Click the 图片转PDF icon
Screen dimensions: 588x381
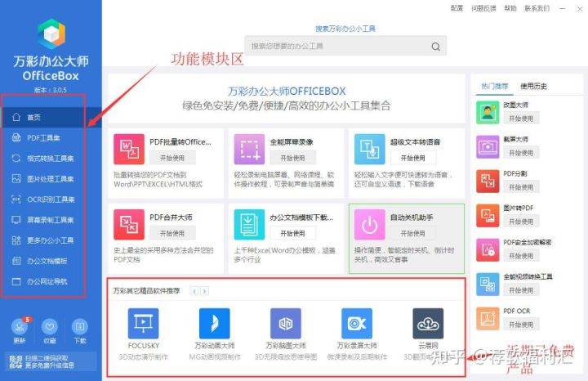[488, 216]
